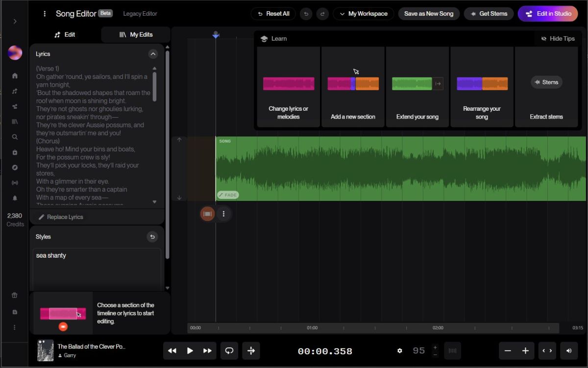Click the notifications bell icon
This screenshot has height=368, width=588.
[x=14, y=197]
